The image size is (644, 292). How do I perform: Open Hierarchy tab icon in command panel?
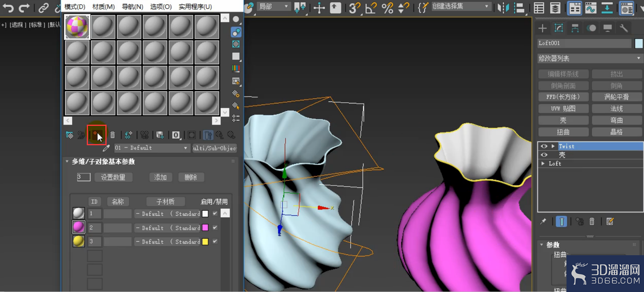tap(575, 28)
